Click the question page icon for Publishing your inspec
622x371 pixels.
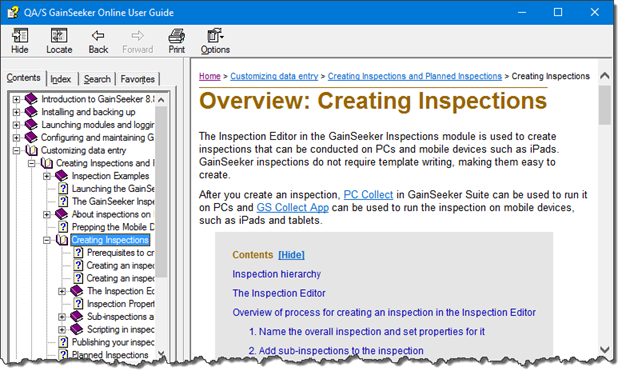(63, 342)
